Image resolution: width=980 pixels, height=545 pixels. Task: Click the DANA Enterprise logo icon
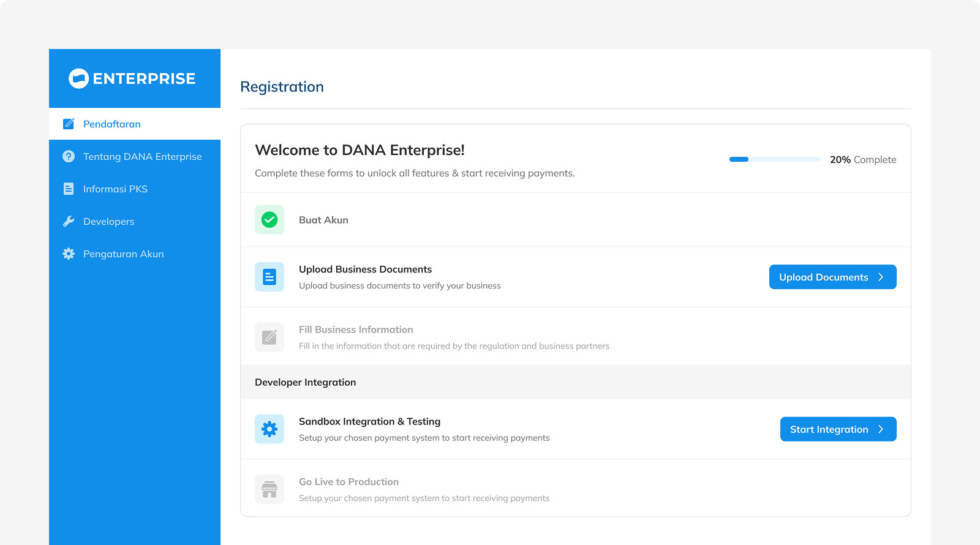click(x=78, y=78)
